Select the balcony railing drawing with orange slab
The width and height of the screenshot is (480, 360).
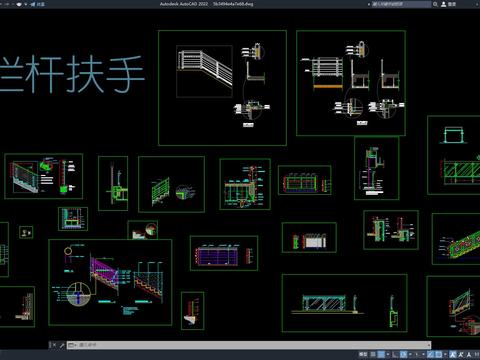(x=327, y=73)
